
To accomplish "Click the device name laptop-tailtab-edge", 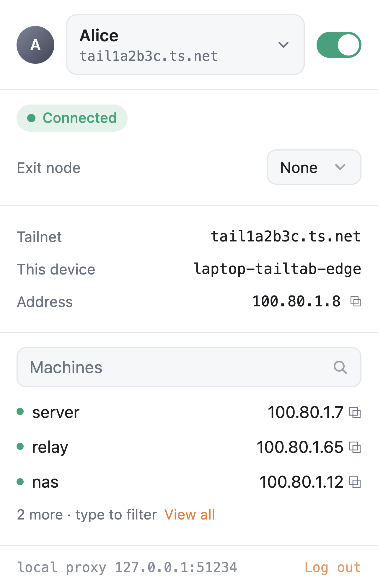I will coord(278,269).
